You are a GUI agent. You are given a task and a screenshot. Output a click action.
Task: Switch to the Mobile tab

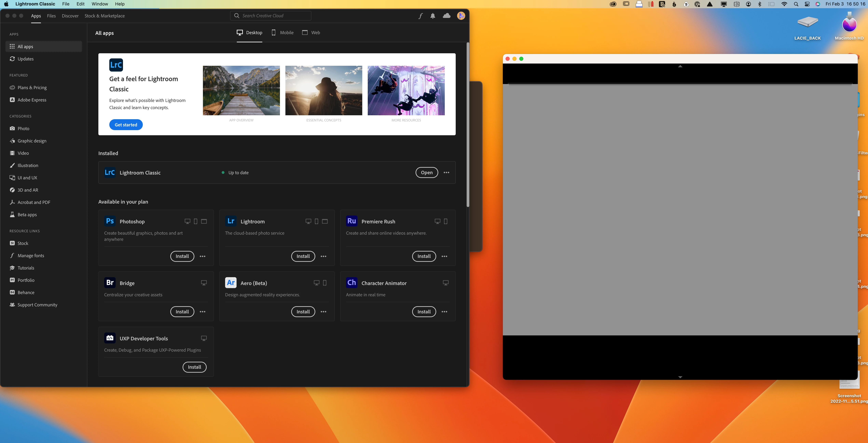coord(283,33)
